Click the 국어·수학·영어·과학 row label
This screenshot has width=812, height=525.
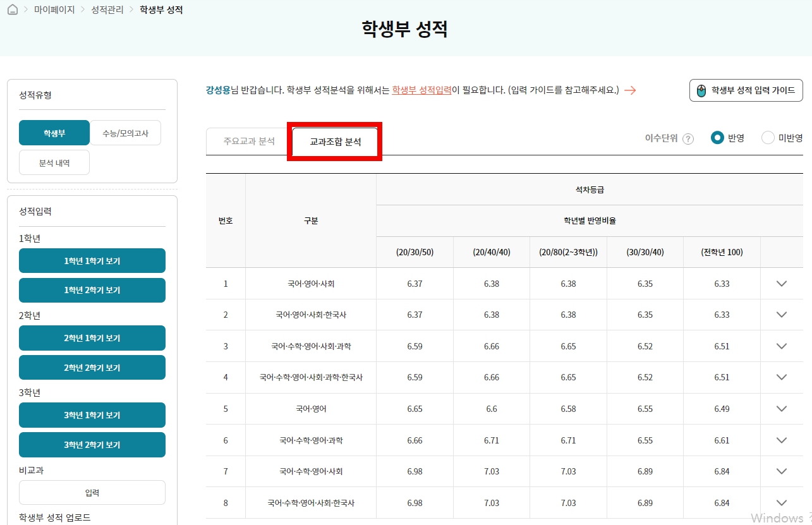point(311,440)
